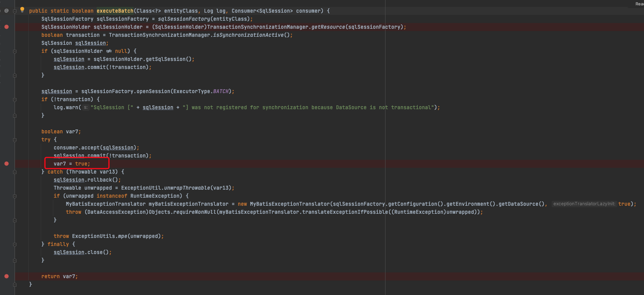Image resolution: width=644 pixels, height=295 pixels.
Task: Disable breakpoint at 'return var7' line
Action: (7, 276)
